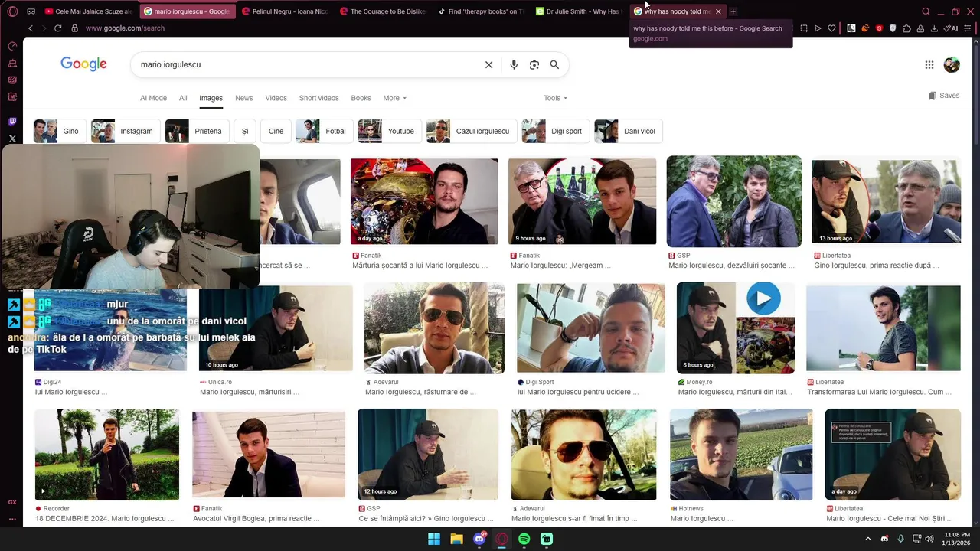Select the Cazul iorgulescu suggestion chip
The width and height of the screenshot is (980, 551).
(471, 131)
